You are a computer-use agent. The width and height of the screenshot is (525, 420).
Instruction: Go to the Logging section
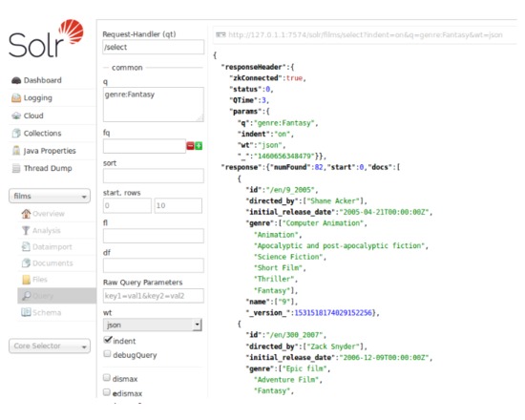tap(38, 97)
